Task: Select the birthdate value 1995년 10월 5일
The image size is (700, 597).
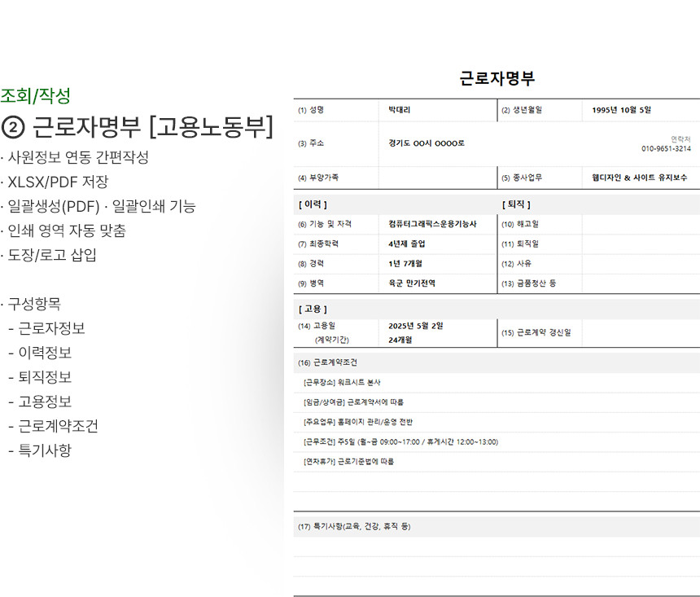Action: point(621,110)
